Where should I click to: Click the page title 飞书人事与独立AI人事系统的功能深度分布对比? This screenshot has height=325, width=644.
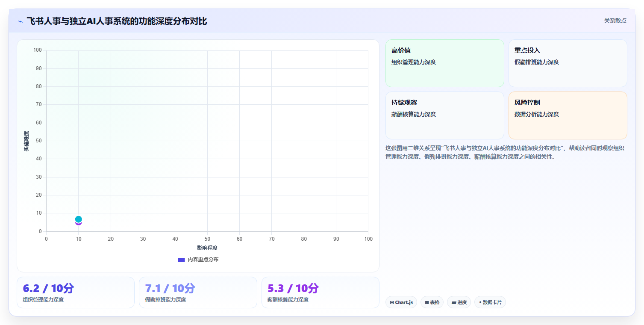117,21
